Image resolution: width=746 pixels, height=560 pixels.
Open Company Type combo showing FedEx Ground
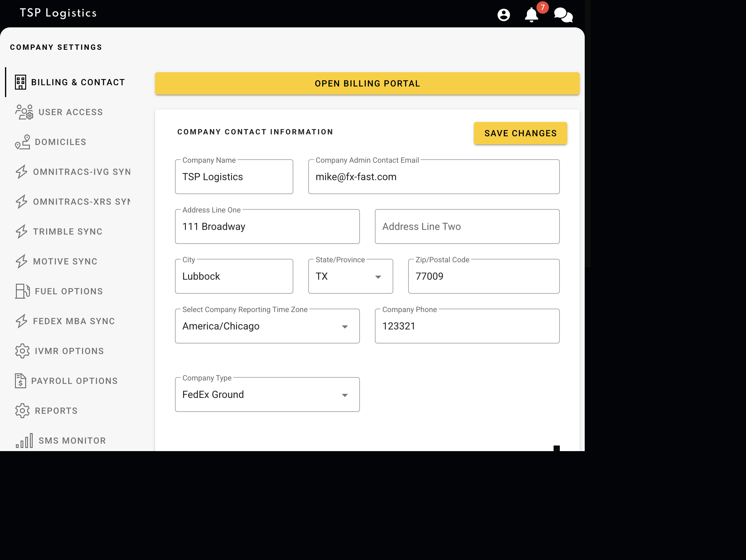click(267, 394)
